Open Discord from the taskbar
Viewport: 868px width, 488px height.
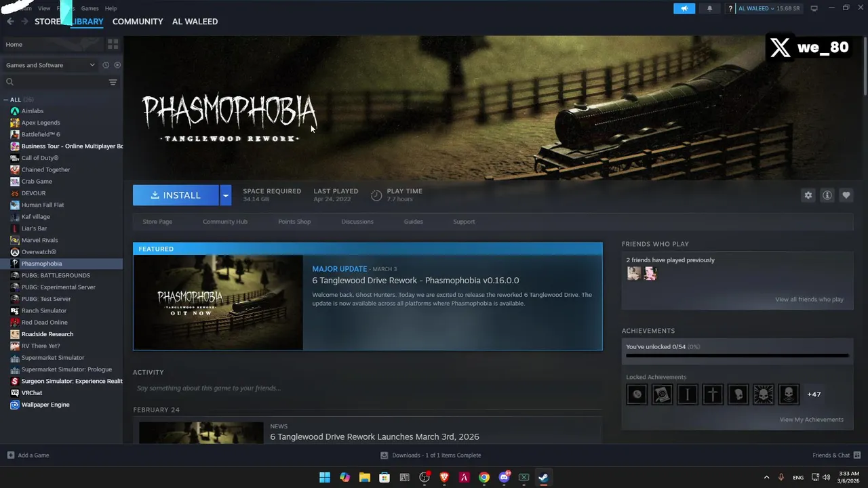click(x=504, y=477)
